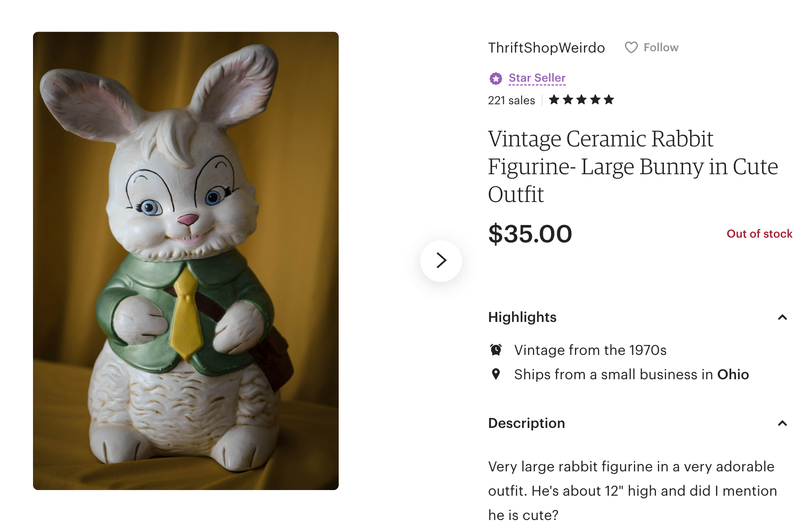The image size is (812, 530).
Task: Click the Vintage Ceramic Rabbit Figurine title
Action: click(633, 166)
